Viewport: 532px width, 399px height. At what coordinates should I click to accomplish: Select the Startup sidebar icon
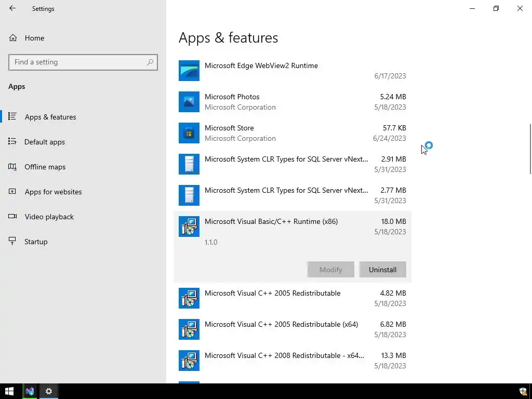(12, 241)
